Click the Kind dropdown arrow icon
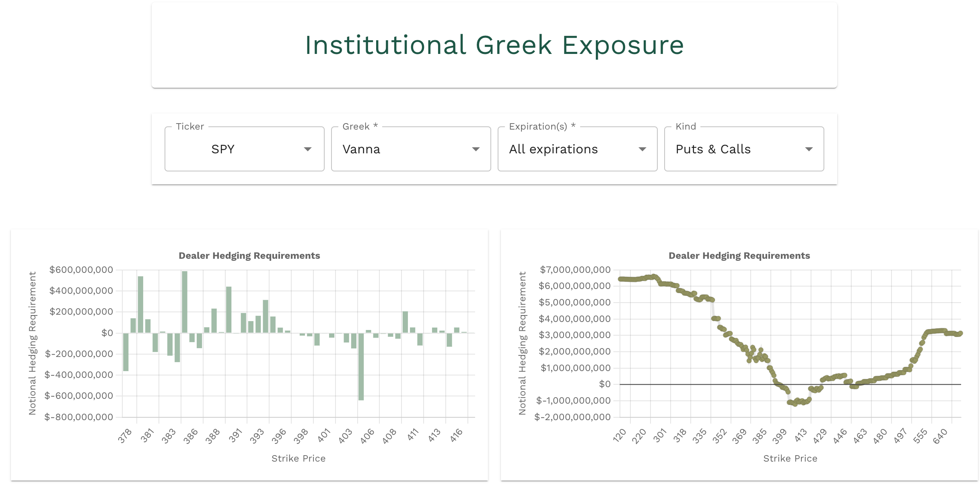Viewport: 980px width, 497px height. tap(809, 149)
